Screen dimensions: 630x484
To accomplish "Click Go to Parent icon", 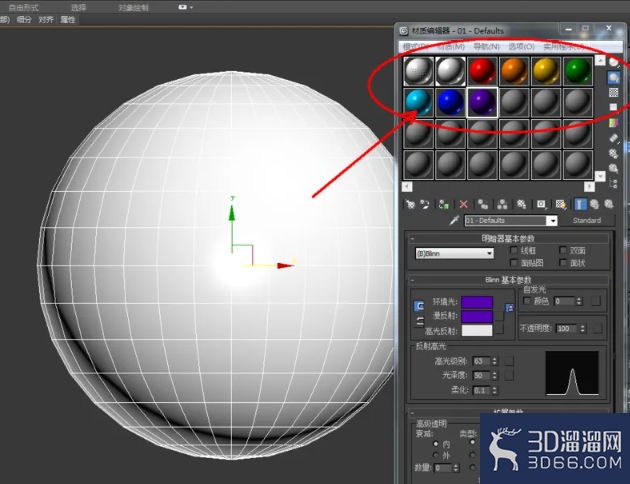I will click(x=594, y=204).
